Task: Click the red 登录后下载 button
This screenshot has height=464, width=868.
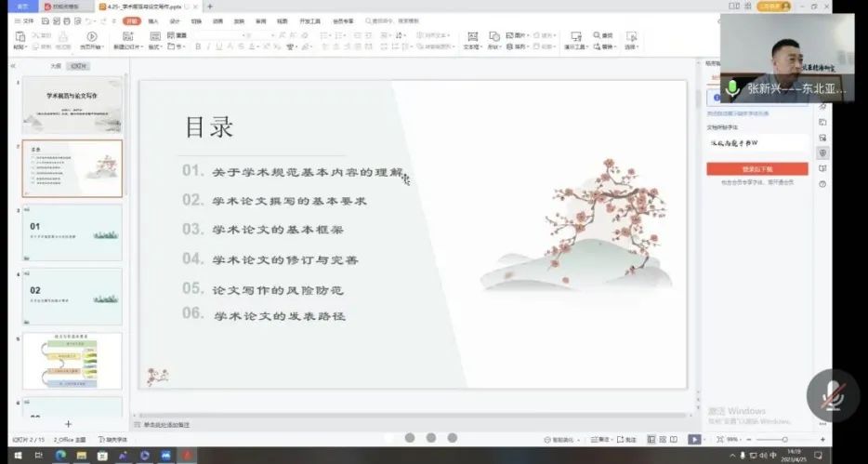Action: [x=756, y=169]
